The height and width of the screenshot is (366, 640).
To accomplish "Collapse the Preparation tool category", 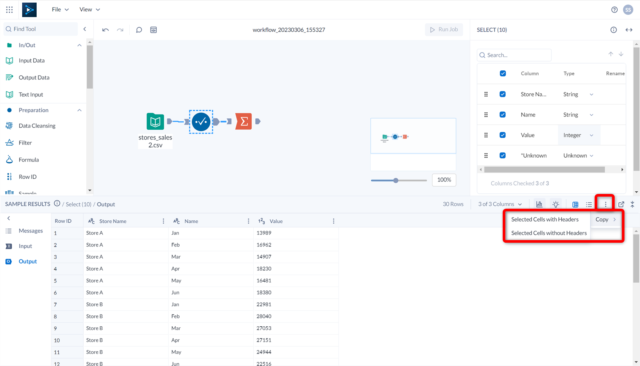I will pos(79,110).
